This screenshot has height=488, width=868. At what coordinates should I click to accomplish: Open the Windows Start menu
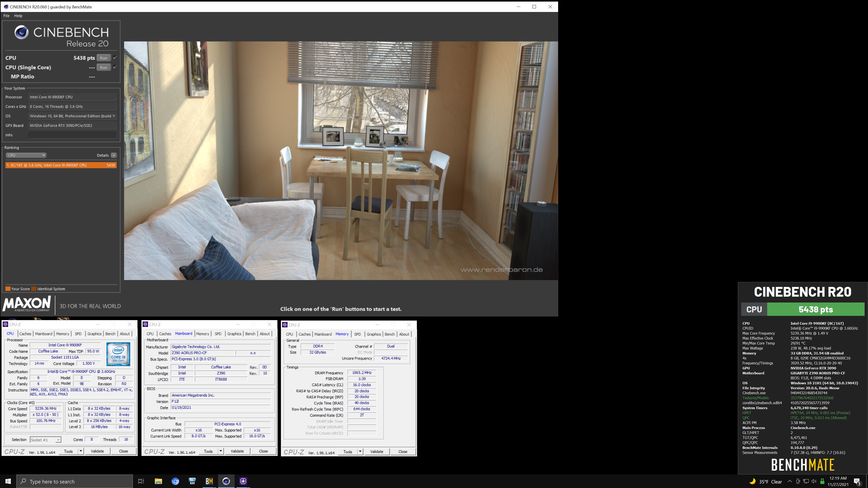click(8, 481)
